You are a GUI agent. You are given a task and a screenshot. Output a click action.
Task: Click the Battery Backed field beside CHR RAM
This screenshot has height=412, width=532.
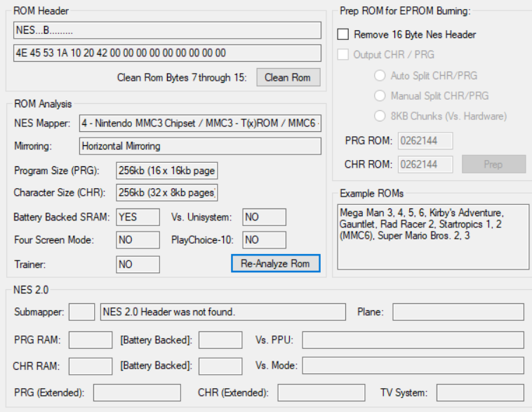(x=220, y=366)
